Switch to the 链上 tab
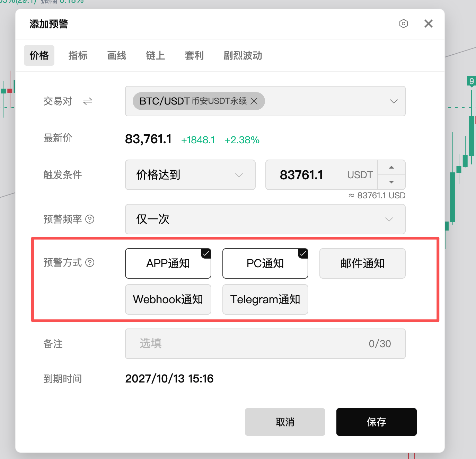The width and height of the screenshot is (476, 459). 156,55
